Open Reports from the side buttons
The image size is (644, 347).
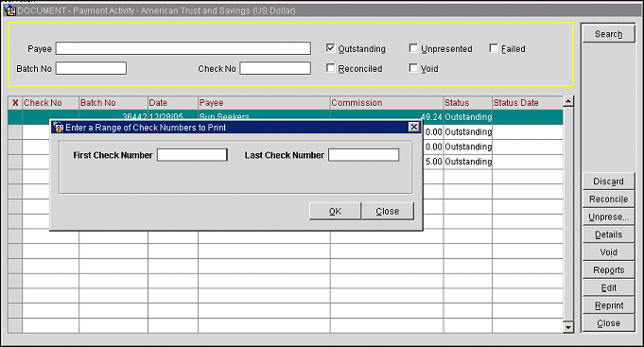click(x=608, y=269)
